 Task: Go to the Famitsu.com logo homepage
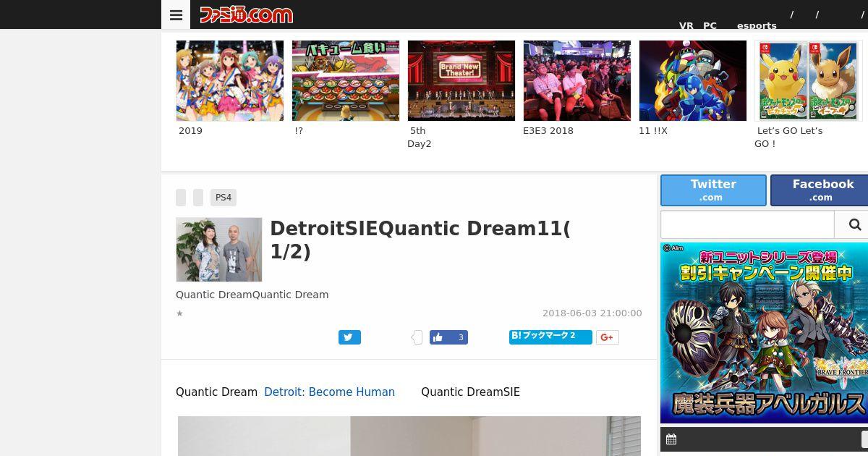(x=246, y=14)
